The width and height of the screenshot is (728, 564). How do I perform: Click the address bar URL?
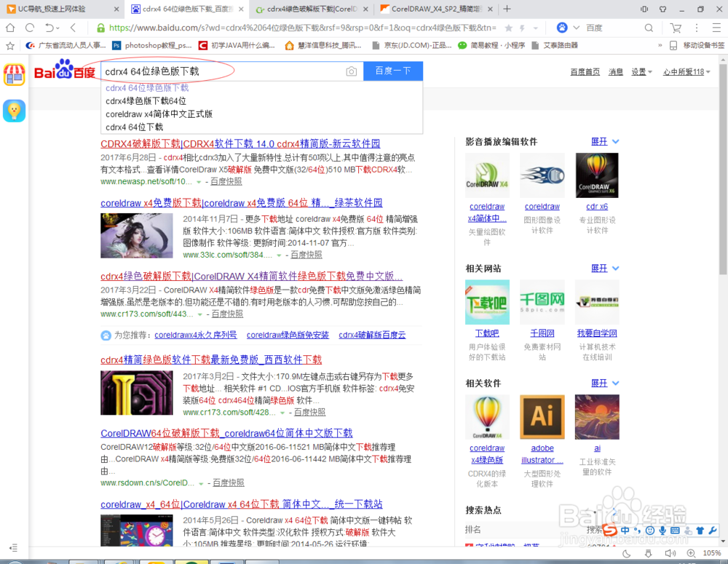click(302, 28)
